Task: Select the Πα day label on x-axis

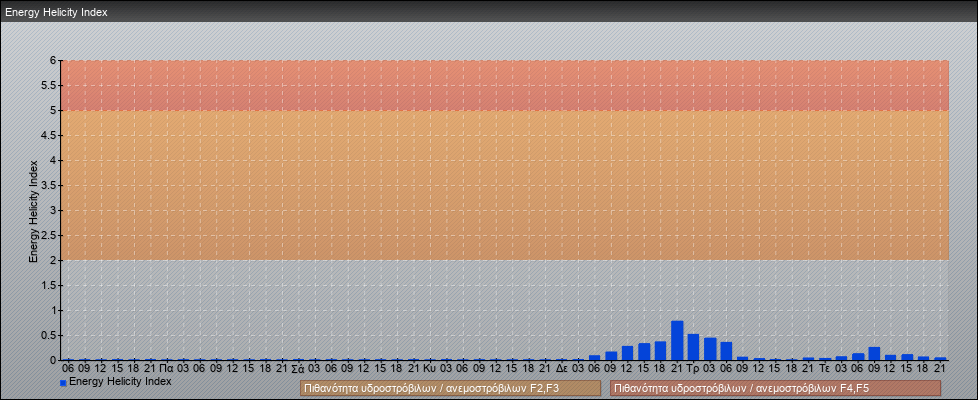Action: [x=166, y=368]
